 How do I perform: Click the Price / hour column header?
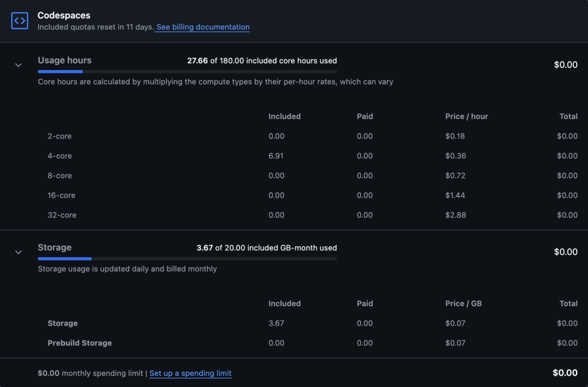click(466, 116)
